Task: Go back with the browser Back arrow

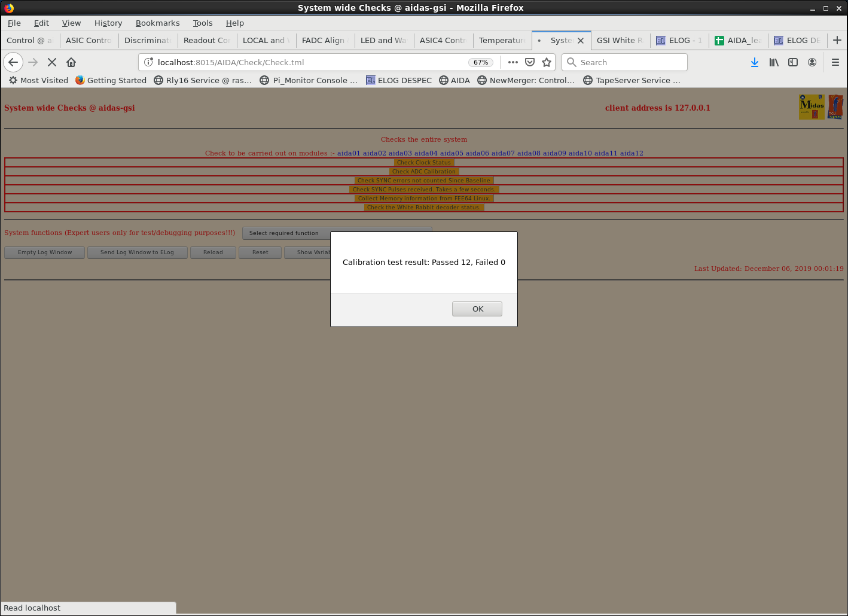Action: click(x=13, y=62)
